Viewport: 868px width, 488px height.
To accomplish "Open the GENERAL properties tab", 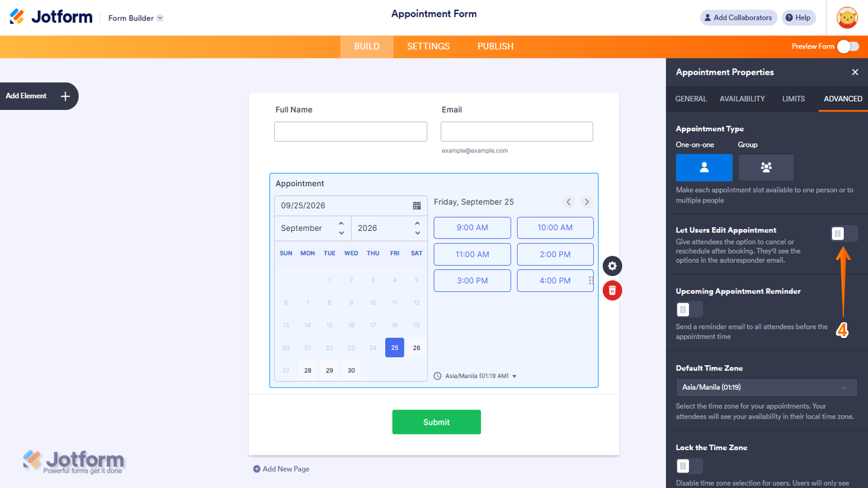I will [x=691, y=99].
